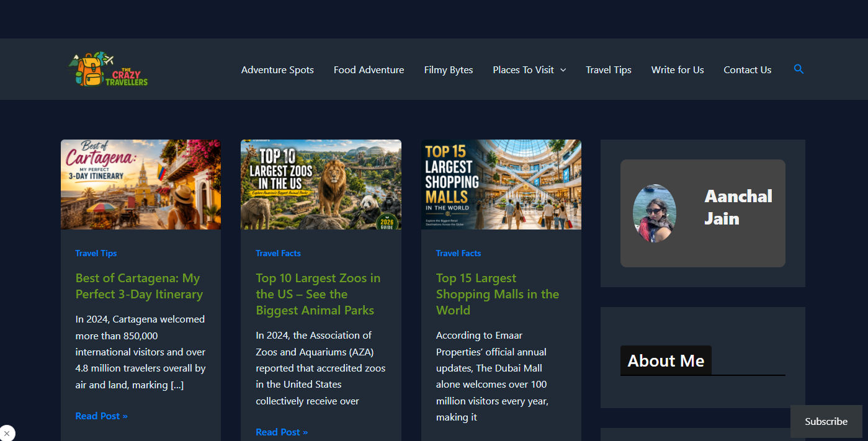The image size is (868, 441).
Task: Click the Subscribe button
Action: point(826,421)
